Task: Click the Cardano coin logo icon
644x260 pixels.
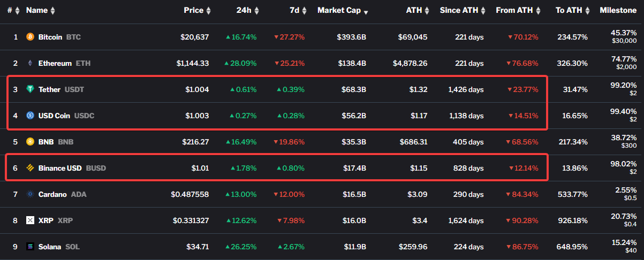Action: click(x=30, y=194)
